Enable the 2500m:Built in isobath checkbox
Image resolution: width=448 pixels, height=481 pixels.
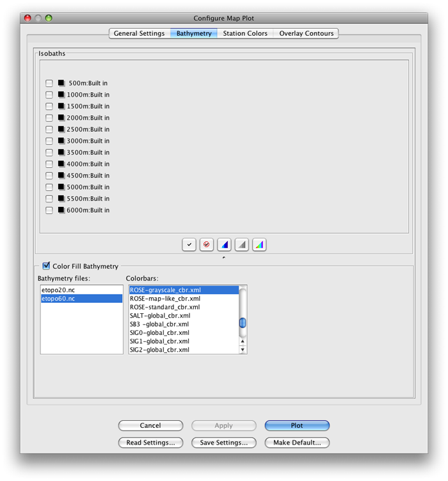(49, 129)
